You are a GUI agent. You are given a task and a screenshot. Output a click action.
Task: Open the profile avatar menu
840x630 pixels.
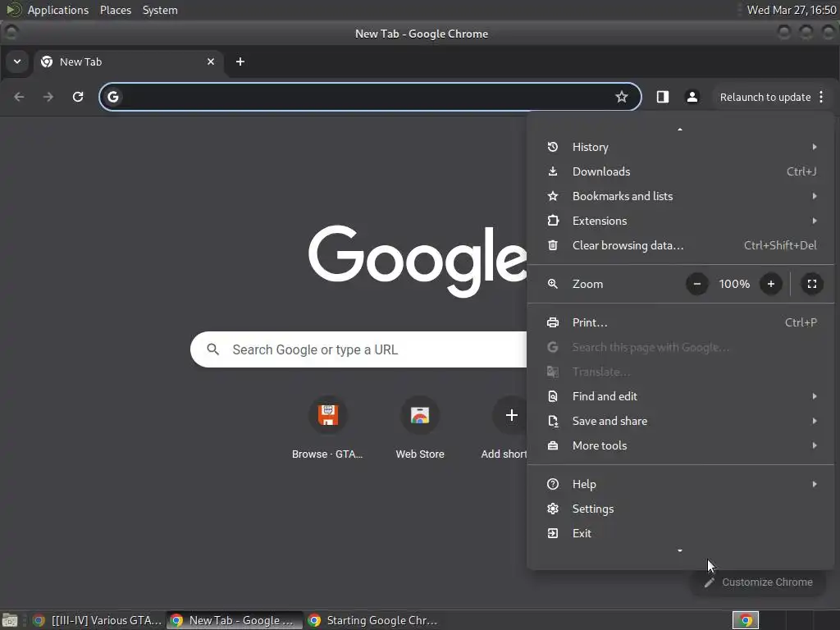692,97
